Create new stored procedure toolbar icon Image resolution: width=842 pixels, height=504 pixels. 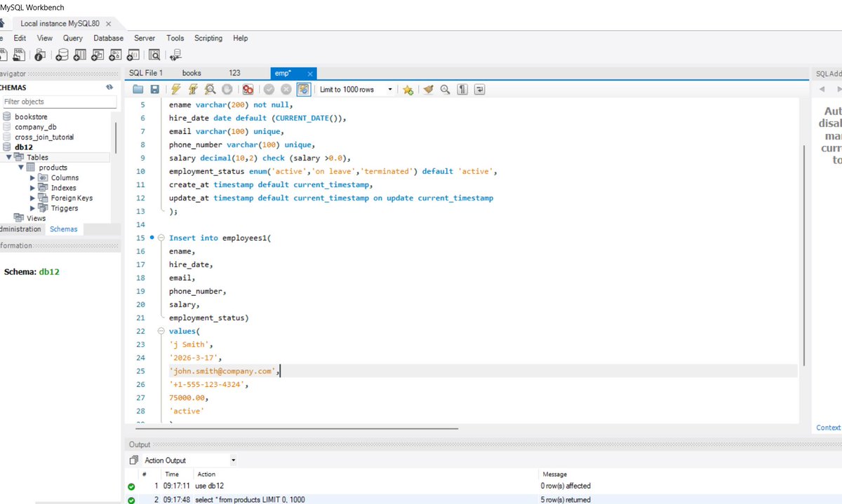click(116, 54)
